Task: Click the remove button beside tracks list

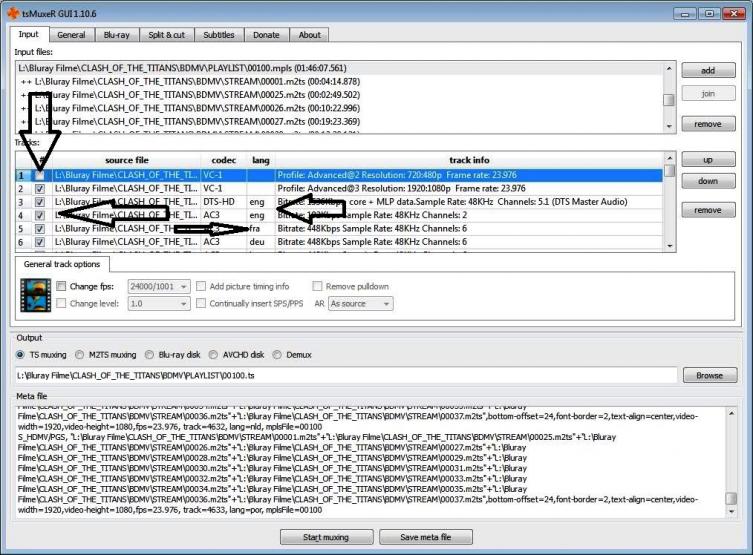Action: coord(708,210)
